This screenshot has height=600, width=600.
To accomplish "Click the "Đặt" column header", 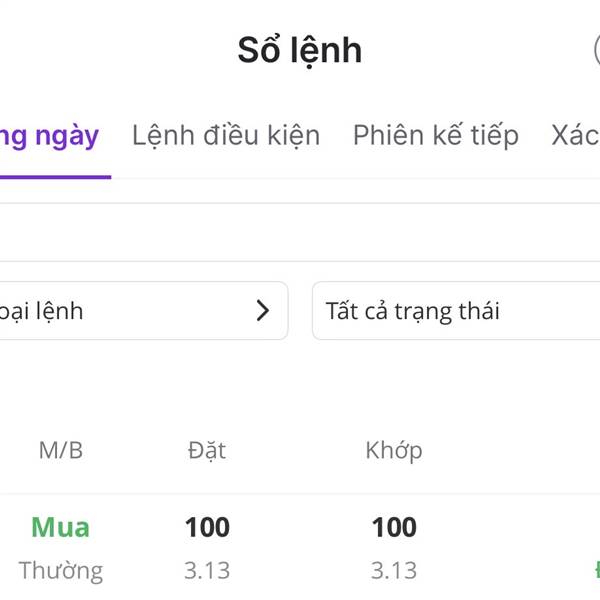I will (207, 450).
